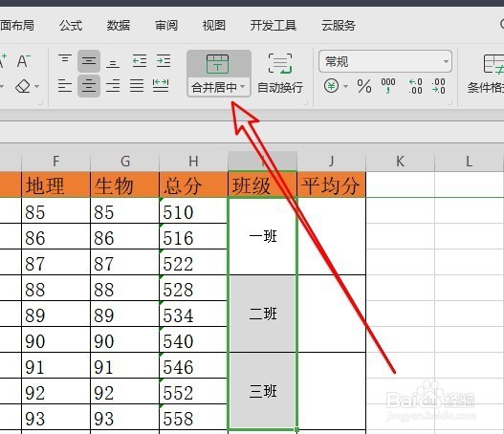Click the cell with total 528
504x434 pixels.
click(193, 288)
